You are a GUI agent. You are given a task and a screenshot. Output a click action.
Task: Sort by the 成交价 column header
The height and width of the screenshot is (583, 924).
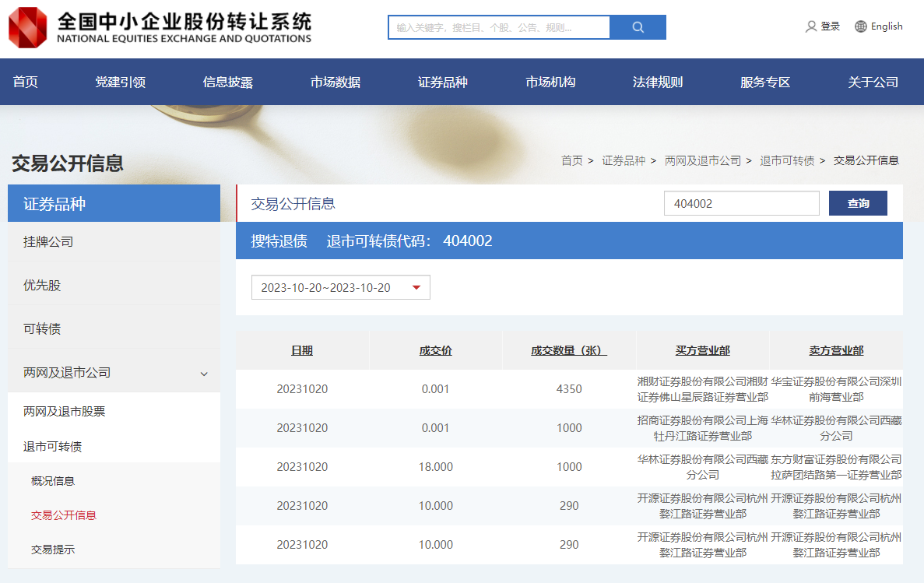435,350
